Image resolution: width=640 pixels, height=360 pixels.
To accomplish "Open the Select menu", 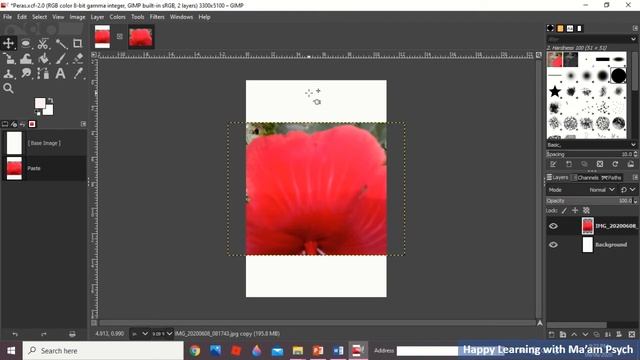I will (x=40, y=17).
